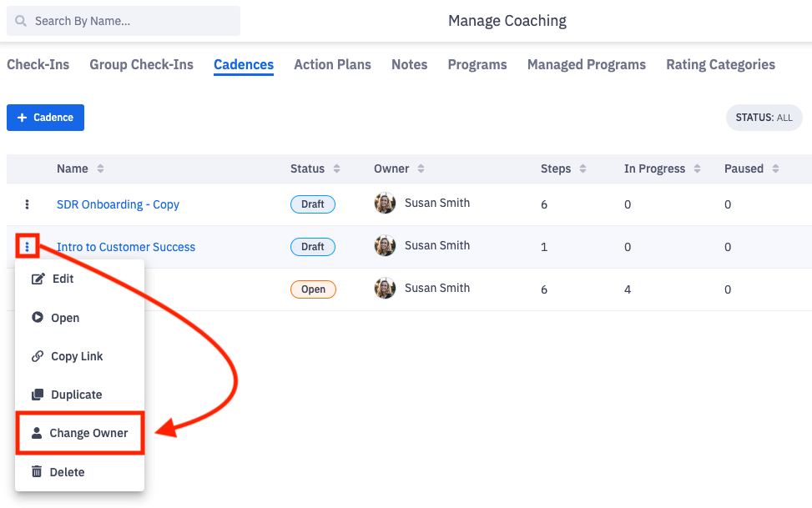Open the Intro to Customer Success cadence link
Screen dimensions: 812x508
(125, 247)
